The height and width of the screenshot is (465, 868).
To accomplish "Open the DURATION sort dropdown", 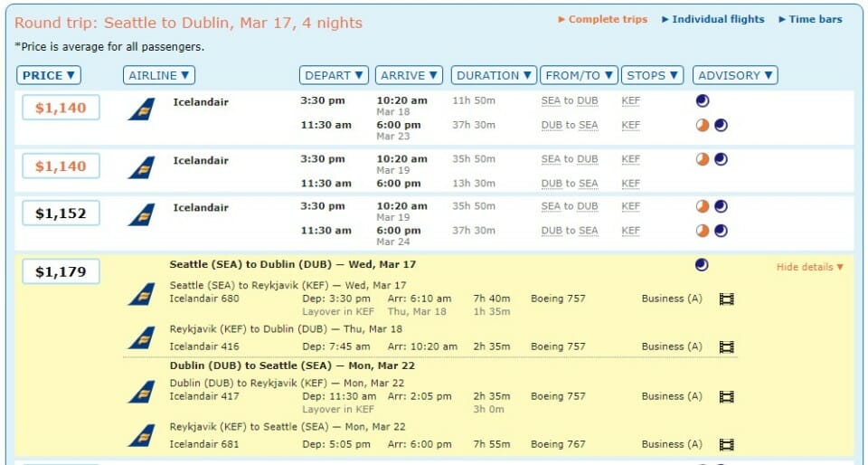I will [494, 75].
